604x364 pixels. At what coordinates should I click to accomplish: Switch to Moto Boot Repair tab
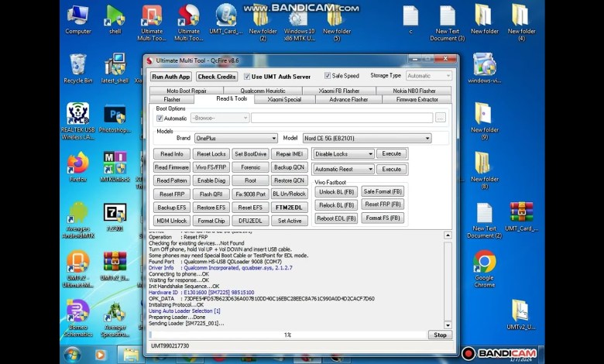187,91
